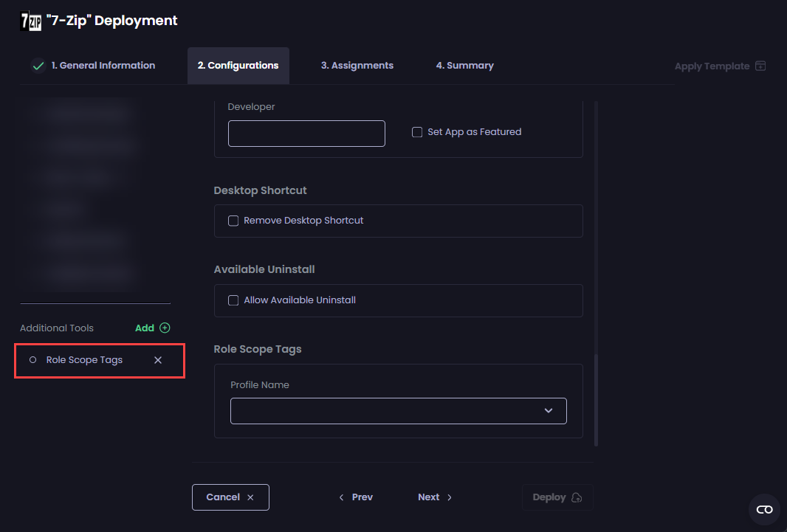The width and height of the screenshot is (787, 532).
Task: Click the Next button
Action: (x=429, y=497)
